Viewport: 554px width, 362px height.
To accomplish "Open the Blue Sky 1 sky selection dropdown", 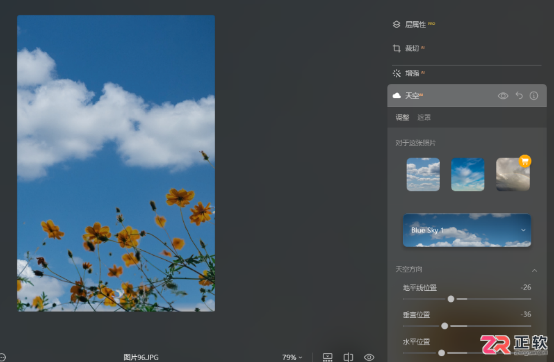I will 467,230.
